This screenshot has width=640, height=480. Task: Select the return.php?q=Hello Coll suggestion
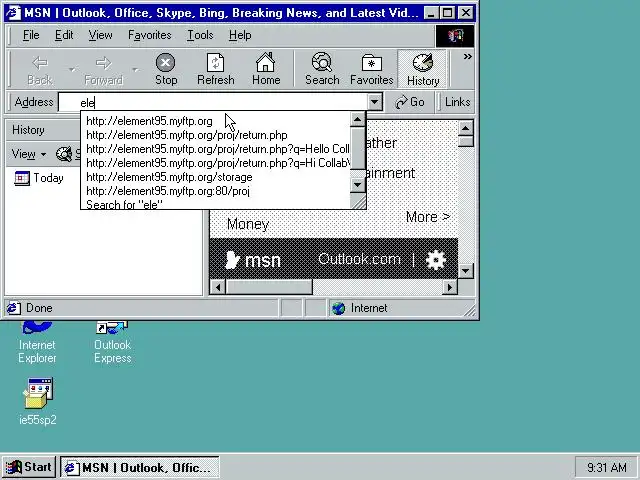click(216, 149)
